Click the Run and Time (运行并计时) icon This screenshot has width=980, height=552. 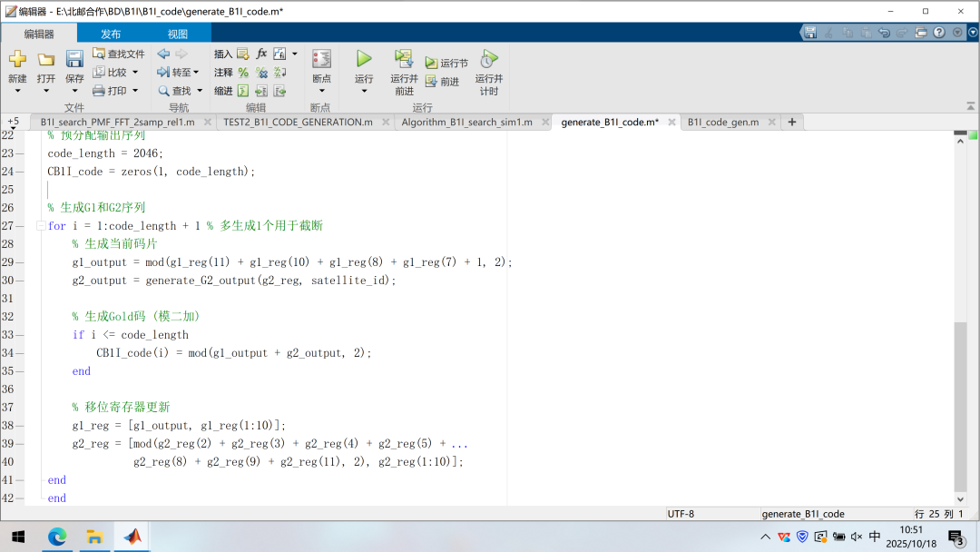point(488,60)
